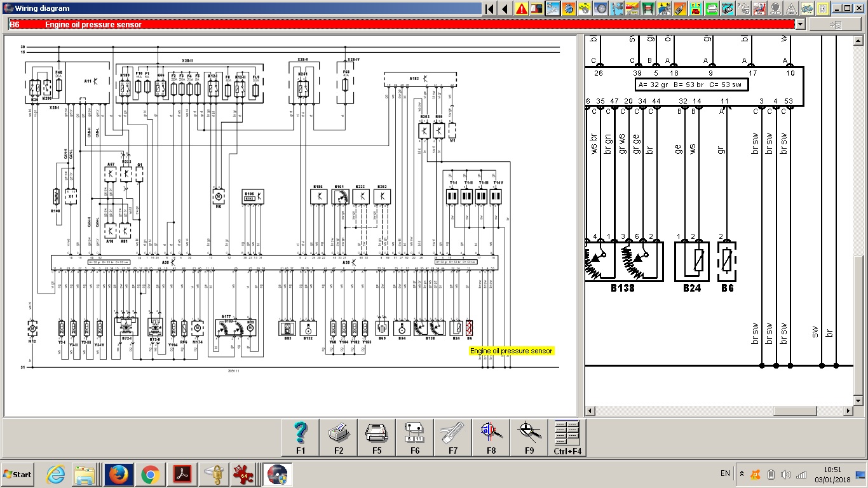This screenshot has width=868, height=488.
Task: Click the yellow Engine oil pressure sensor label
Action: tap(511, 351)
